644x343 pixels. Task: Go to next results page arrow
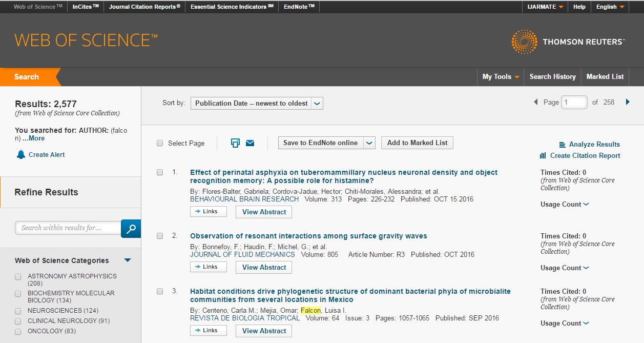[x=628, y=102]
